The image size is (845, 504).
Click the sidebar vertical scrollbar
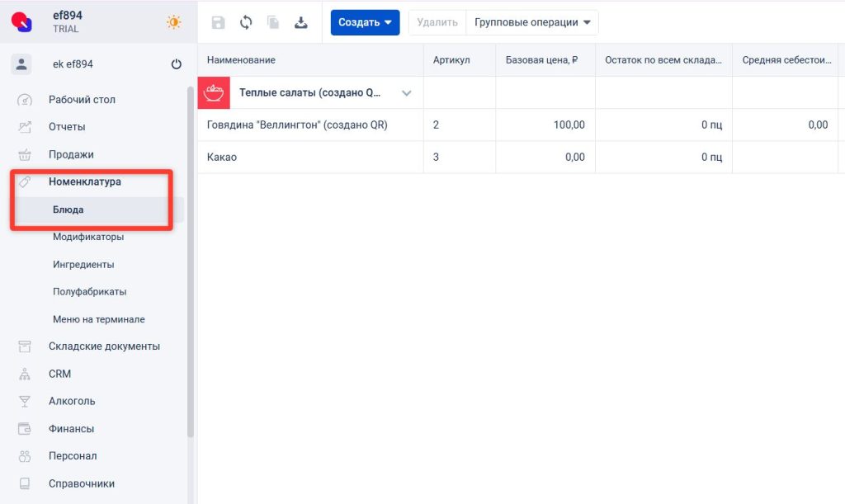pyautogui.click(x=191, y=247)
